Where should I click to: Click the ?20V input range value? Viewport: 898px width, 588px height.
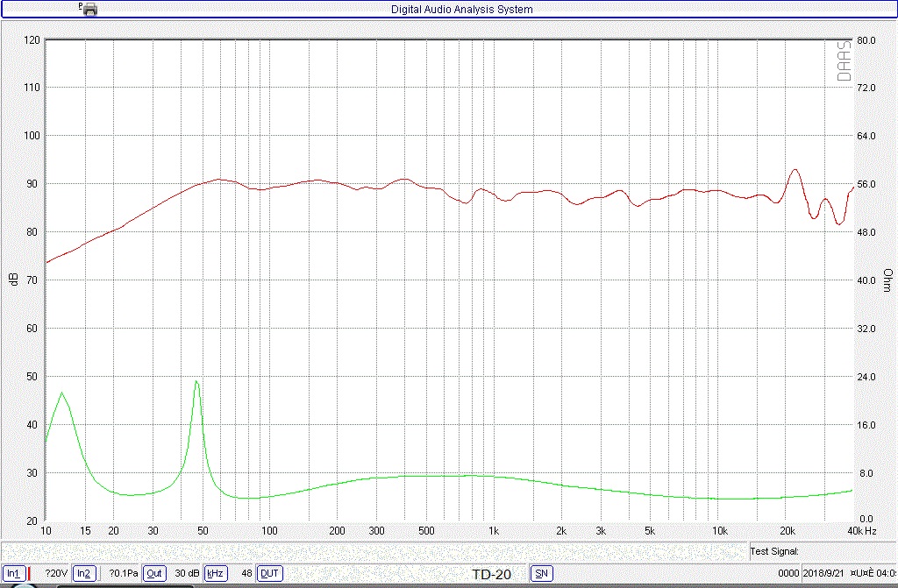[x=56, y=574]
